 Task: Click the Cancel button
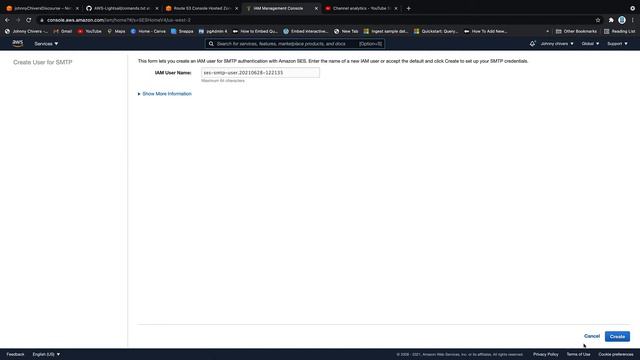(x=591, y=336)
